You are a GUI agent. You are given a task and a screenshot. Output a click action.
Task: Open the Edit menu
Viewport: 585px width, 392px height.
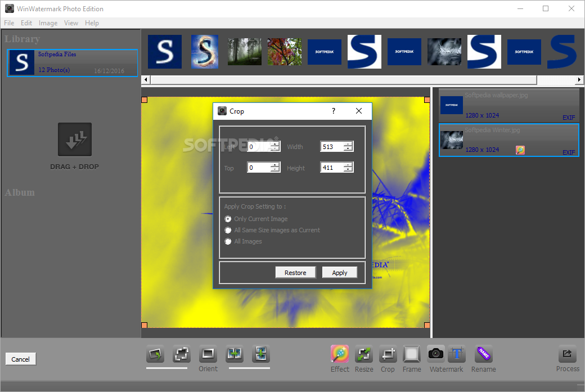[x=26, y=23]
